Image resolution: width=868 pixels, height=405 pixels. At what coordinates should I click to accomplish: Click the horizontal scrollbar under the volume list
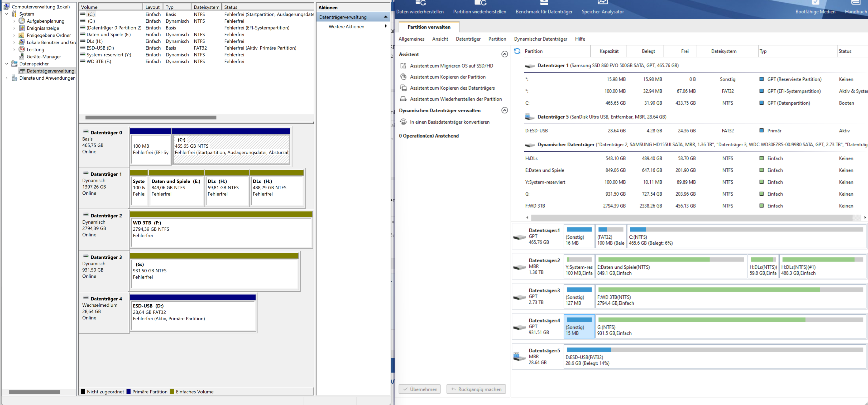tap(151, 118)
